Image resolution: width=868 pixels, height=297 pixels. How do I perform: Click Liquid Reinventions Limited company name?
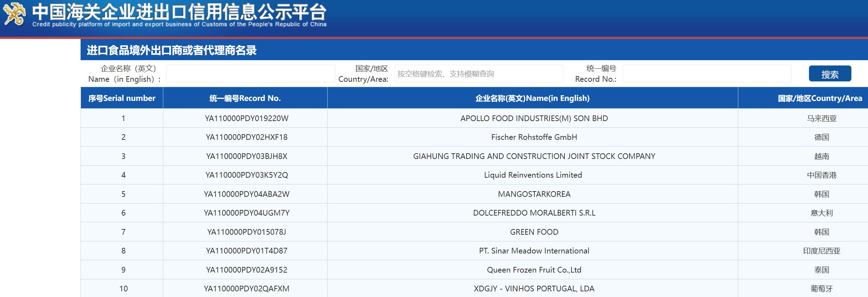pyautogui.click(x=533, y=175)
